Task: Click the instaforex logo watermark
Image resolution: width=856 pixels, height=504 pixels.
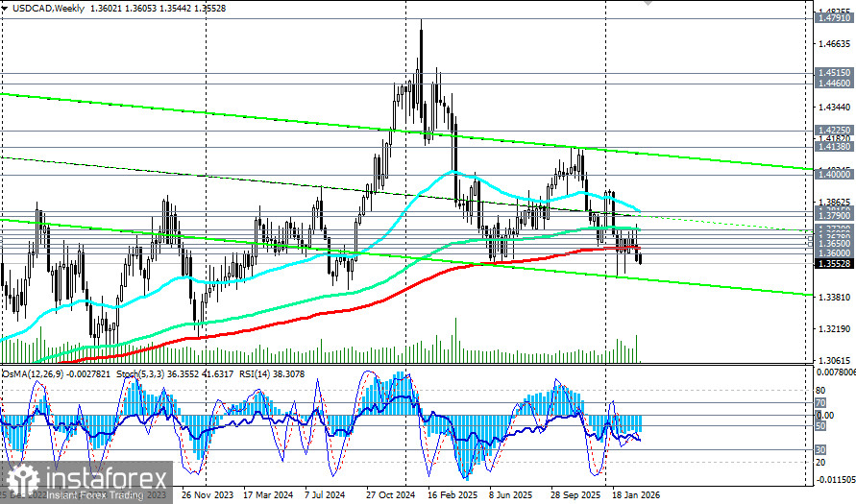Action: (86, 482)
